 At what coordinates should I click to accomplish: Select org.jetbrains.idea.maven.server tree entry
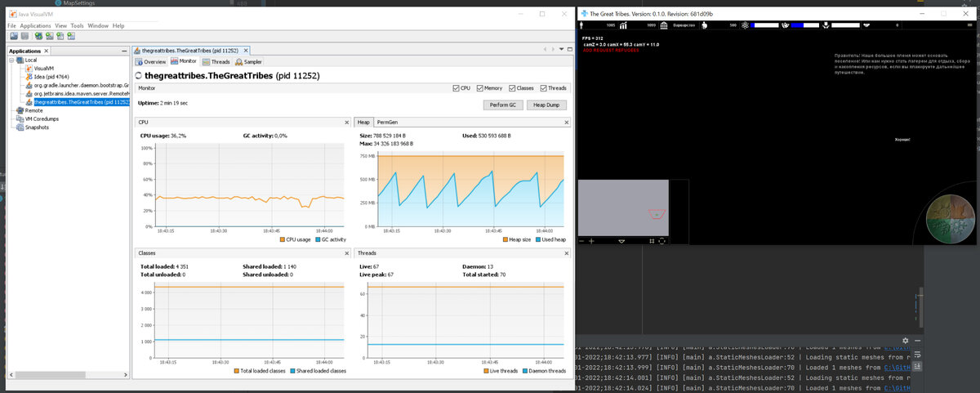coord(82,93)
